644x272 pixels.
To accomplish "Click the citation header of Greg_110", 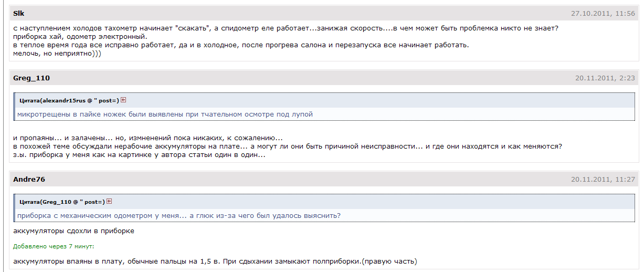I will pos(62,202).
